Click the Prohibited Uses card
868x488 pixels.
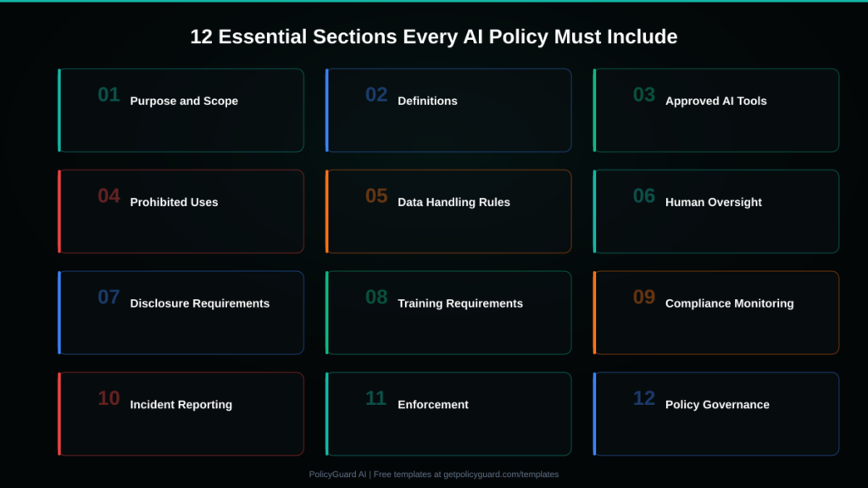[181, 212]
